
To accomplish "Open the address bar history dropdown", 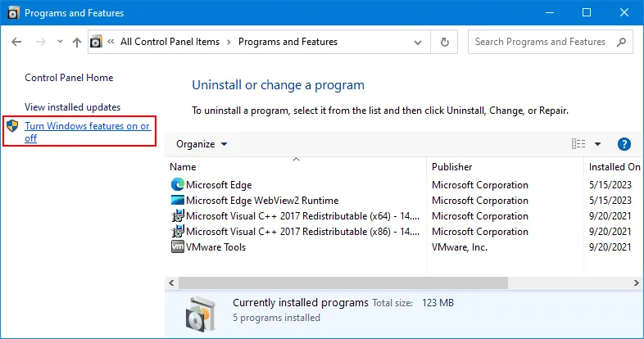I will coord(418,42).
